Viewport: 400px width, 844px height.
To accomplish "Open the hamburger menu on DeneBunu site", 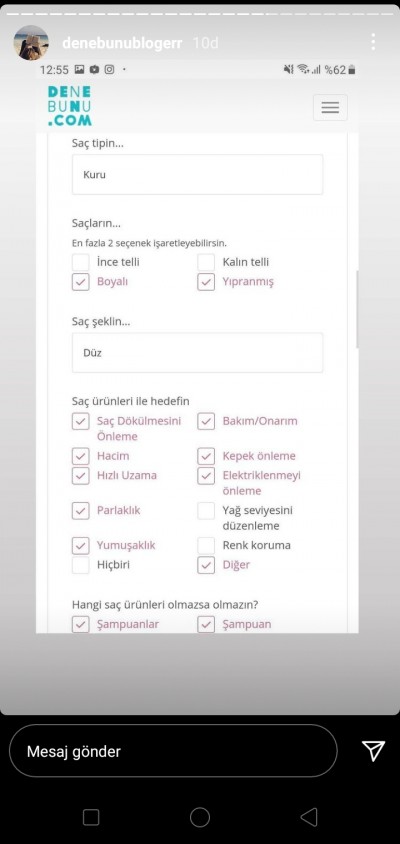I will pyautogui.click(x=330, y=107).
